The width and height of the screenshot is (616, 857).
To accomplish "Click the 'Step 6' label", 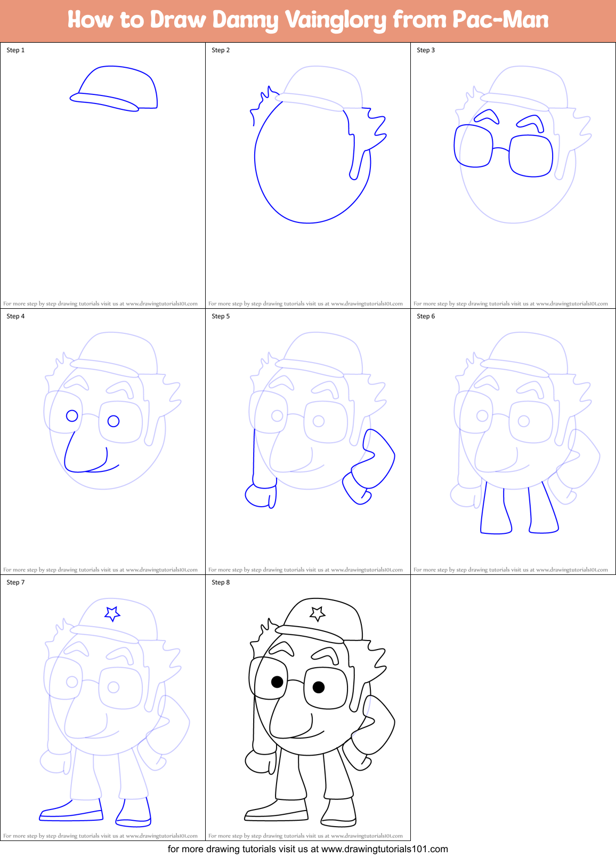I will click(x=426, y=316).
